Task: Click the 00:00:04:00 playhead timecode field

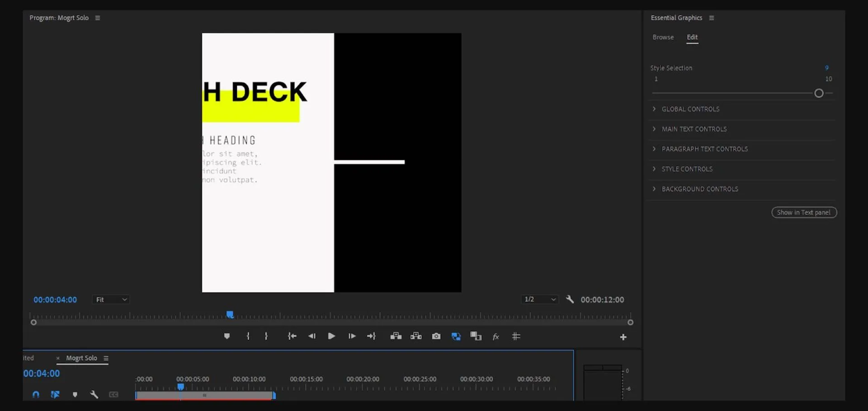Action: tap(55, 300)
